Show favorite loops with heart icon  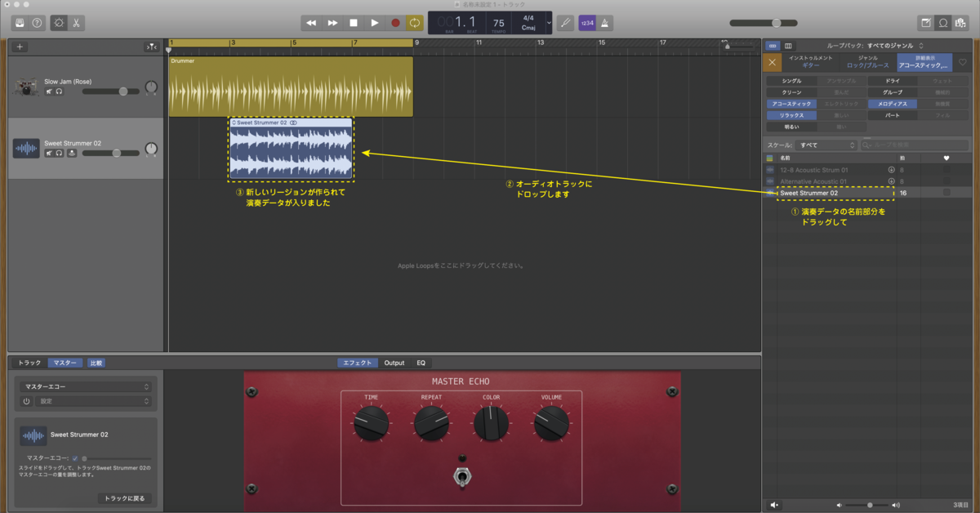[x=963, y=62]
